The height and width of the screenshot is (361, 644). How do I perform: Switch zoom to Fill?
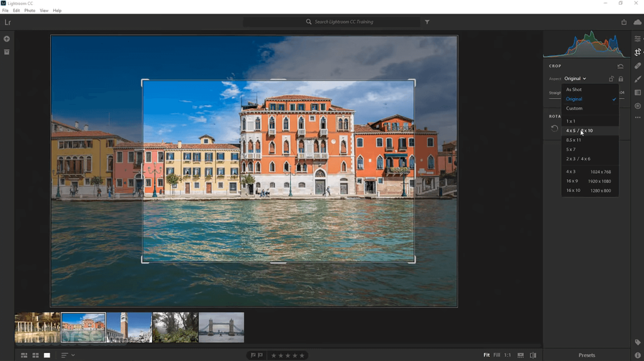tap(496, 355)
